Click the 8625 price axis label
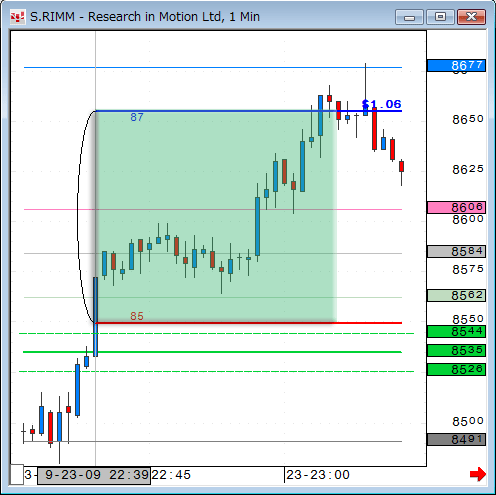The height and width of the screenshot is (495, 496). [468, 169]
